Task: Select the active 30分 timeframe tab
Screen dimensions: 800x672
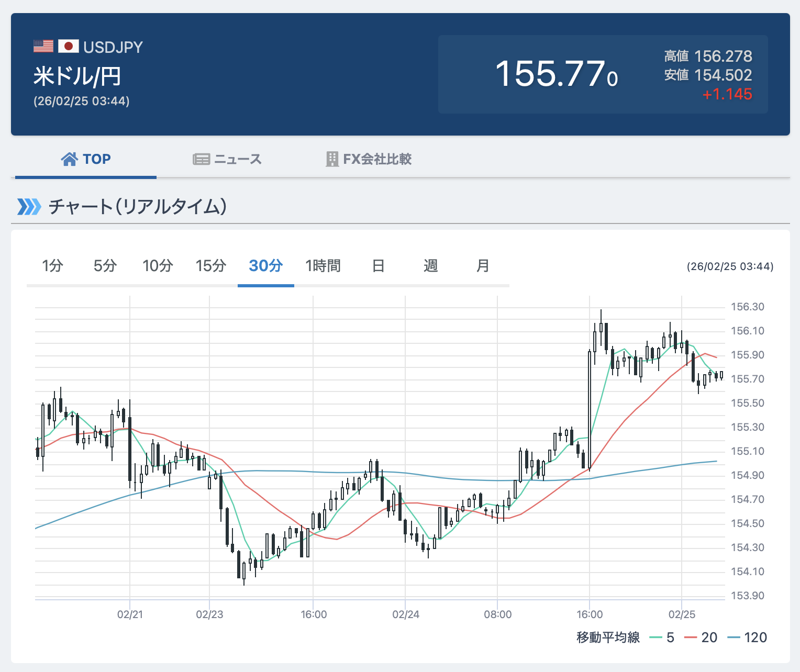Action: tap(266, 266)
